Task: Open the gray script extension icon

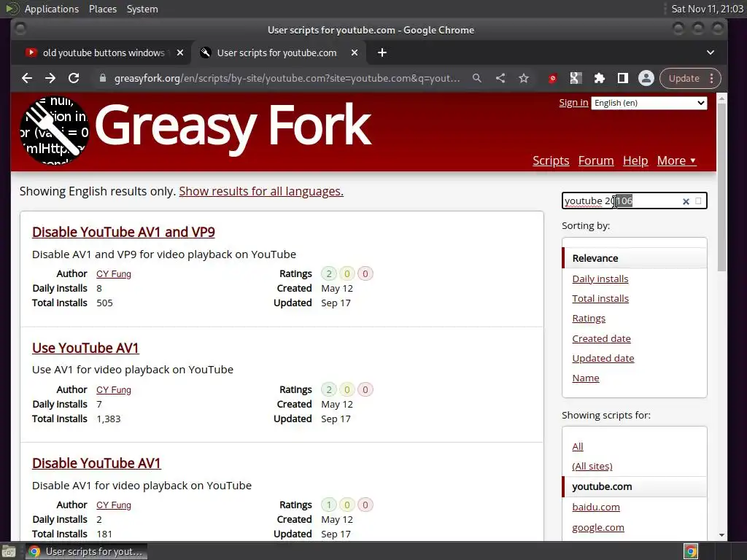Action: (576, 79)
